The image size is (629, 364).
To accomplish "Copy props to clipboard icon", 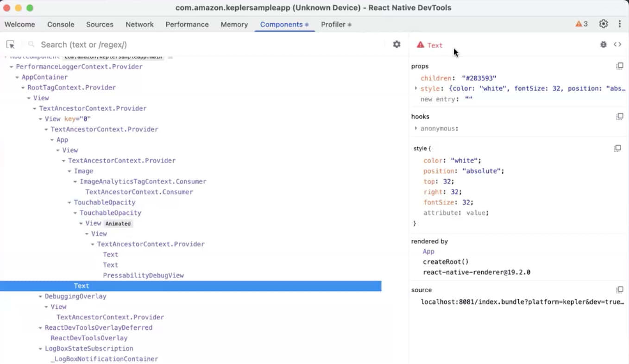I will 619,66.
